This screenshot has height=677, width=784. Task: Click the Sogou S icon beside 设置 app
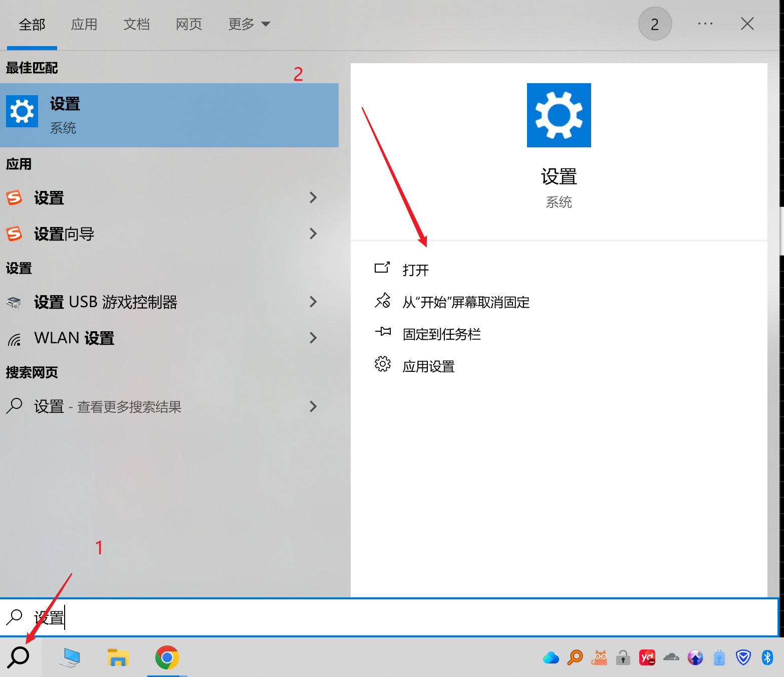pos(14,197)
